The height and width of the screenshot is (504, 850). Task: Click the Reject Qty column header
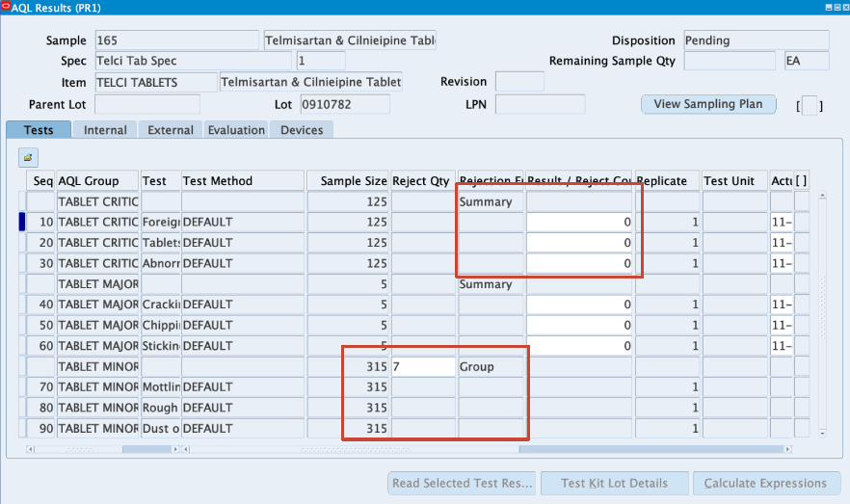coord(423,181)
